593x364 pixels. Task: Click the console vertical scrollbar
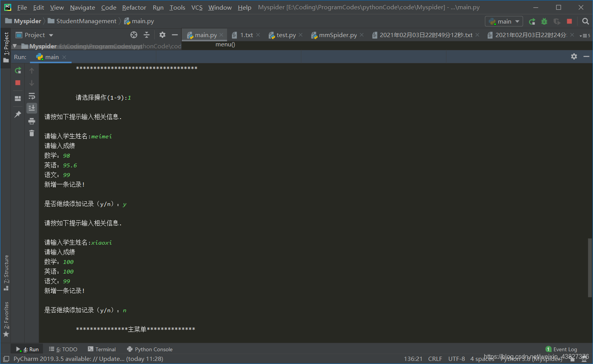pos(590,268)
